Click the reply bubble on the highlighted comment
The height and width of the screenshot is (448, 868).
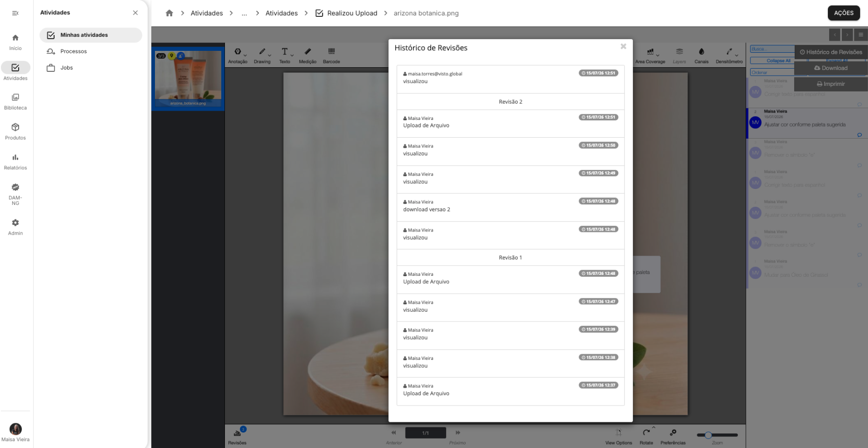[860, 135]
